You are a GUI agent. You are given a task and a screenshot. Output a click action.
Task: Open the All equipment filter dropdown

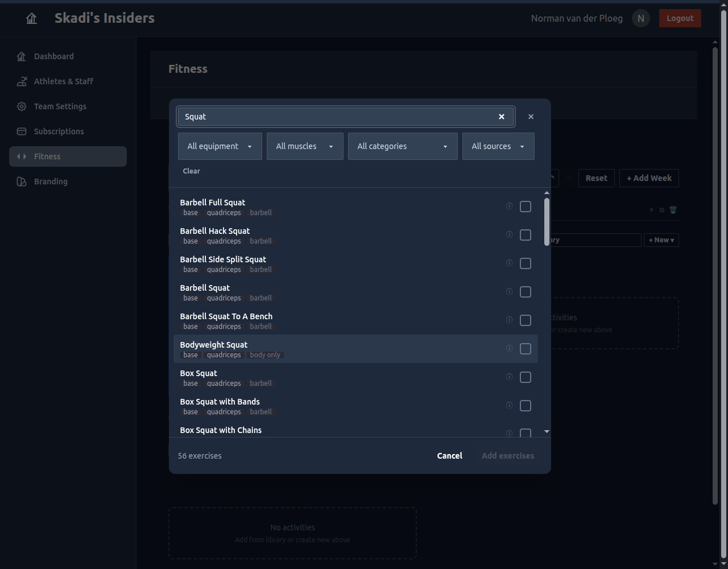(220, 146)
